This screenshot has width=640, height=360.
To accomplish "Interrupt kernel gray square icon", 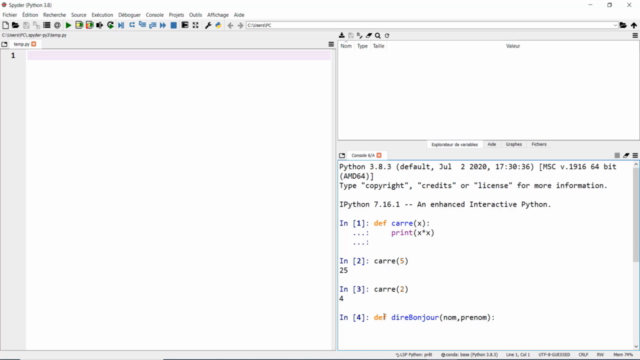I will (617, 156).
